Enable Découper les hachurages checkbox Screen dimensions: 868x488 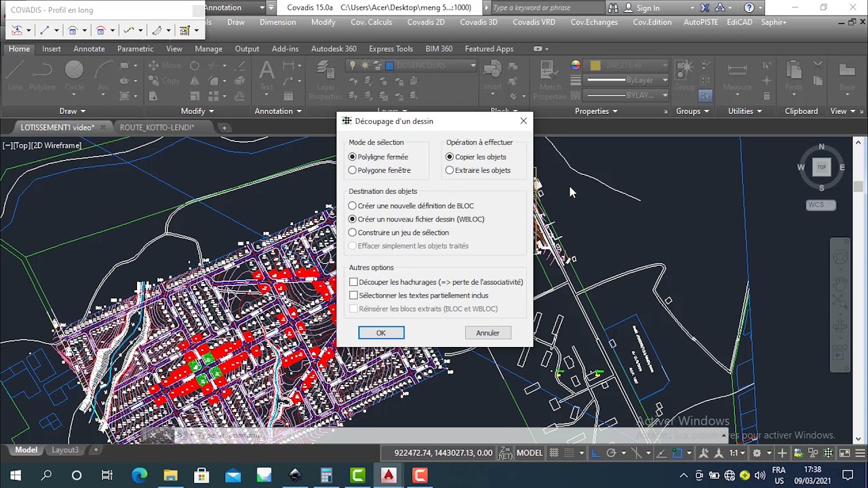point(353,282)
